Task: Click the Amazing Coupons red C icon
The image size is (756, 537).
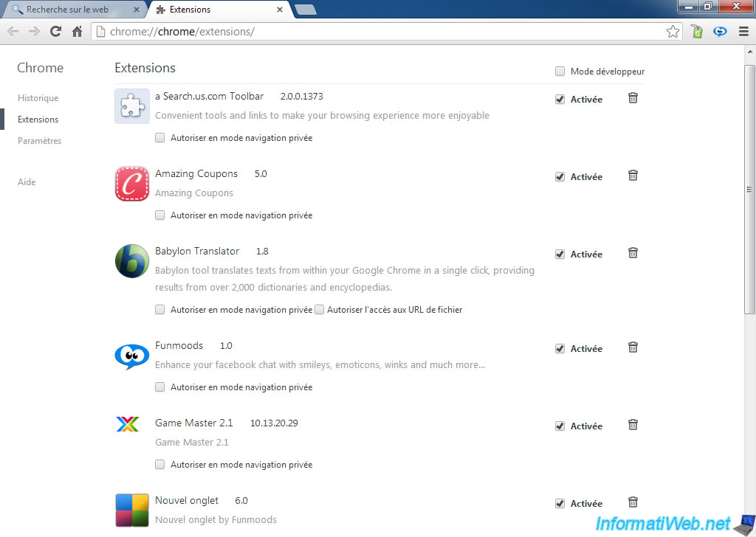Action: point(132,184)
